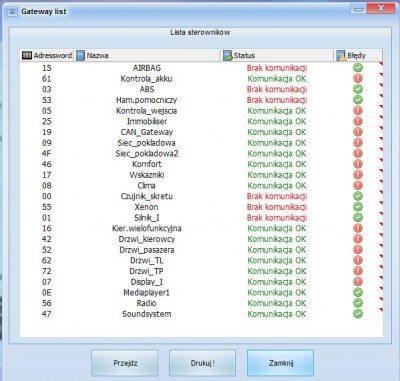Select the Drzwi_TP entry
The height and width of the screenshot is (381, 400).
coord(147,271)
